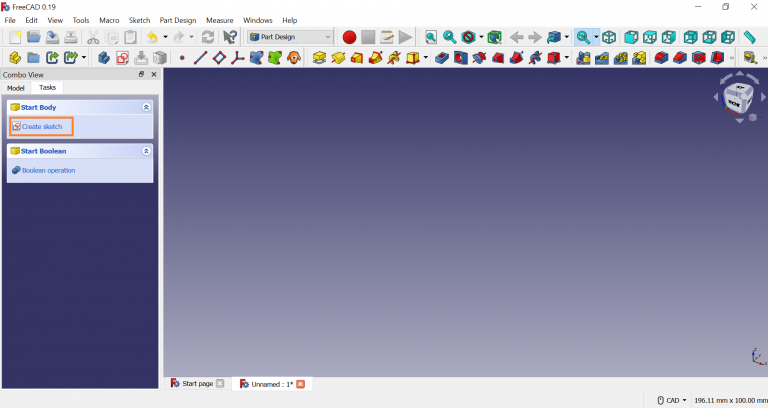Click the Boolean operation link
This screenshot has width=768, height=408.
click(48, 170)
